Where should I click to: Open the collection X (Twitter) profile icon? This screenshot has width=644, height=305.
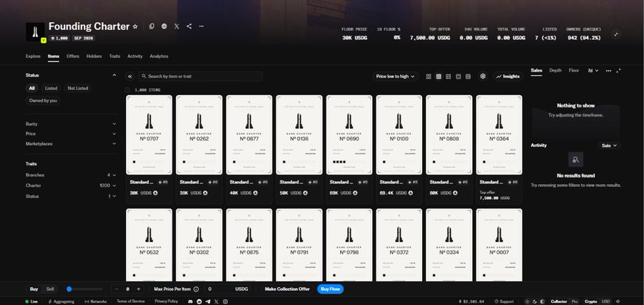[177, 26]
